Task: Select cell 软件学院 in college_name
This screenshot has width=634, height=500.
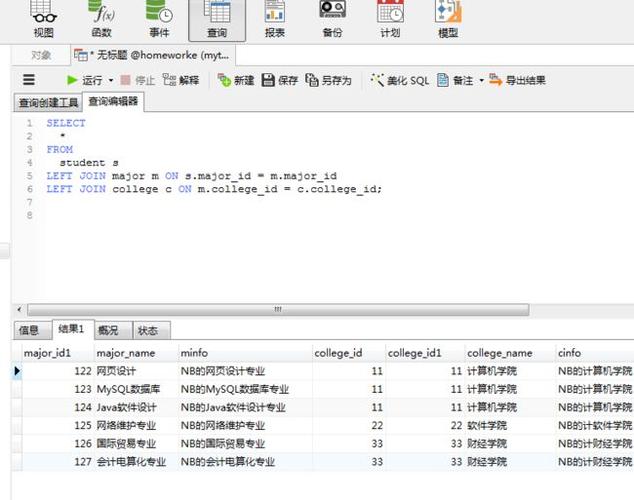Action: [x=510, y=426]
